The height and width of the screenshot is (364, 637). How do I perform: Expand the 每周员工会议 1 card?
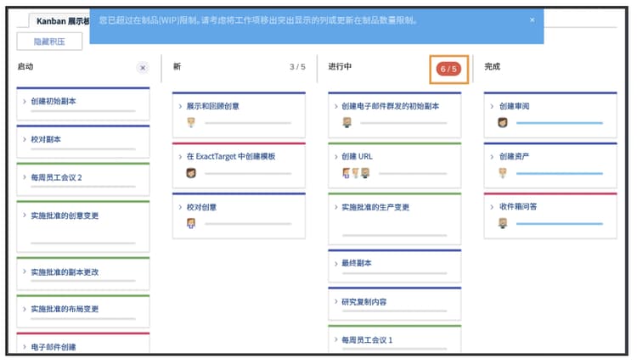click(336, 339)
